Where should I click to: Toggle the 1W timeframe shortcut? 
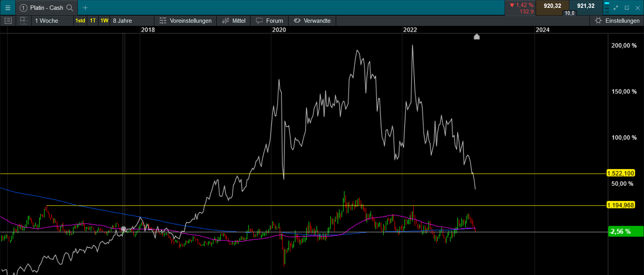tap(104, 21)
